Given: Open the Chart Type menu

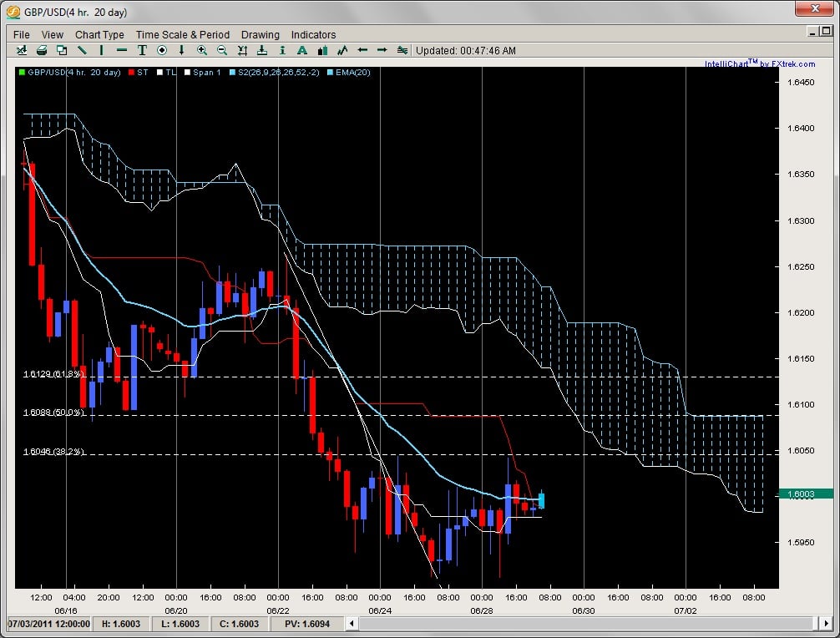Looking at the screenshot, I should [x=99, y=35].
